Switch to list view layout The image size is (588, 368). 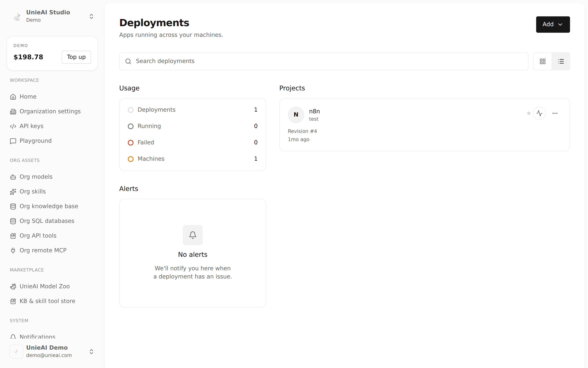[561, 61]
